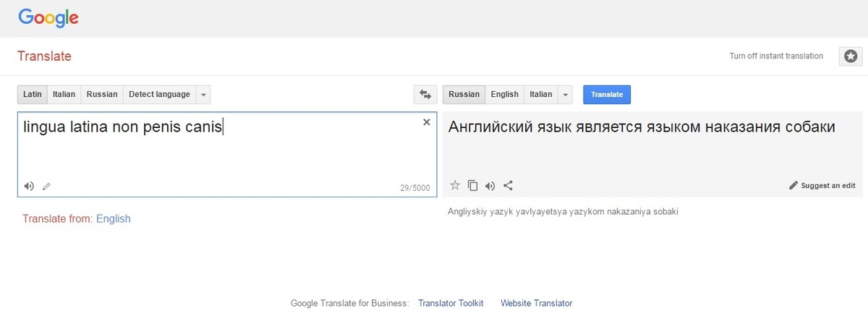Select Russian as source language
The width and height of the screenshot is (868, 326).
pyautogui.click(x=102, y=95)
